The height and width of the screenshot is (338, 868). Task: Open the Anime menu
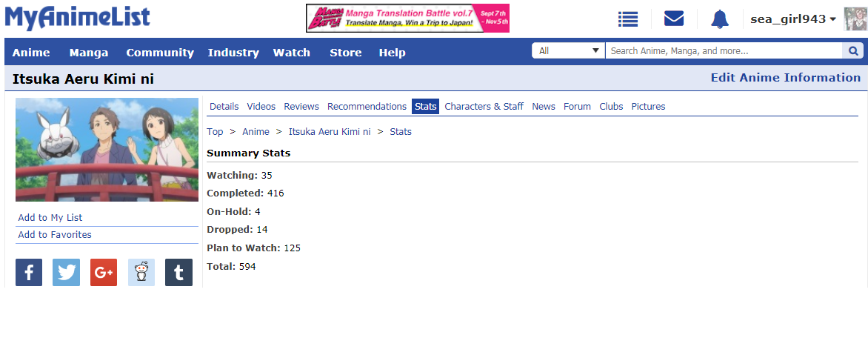[x=31, y=53]
